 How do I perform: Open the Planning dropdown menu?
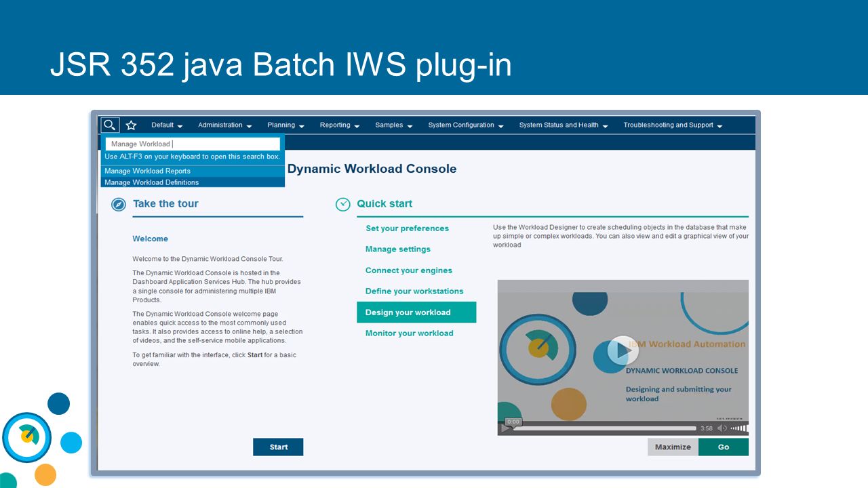click(285, 125)
